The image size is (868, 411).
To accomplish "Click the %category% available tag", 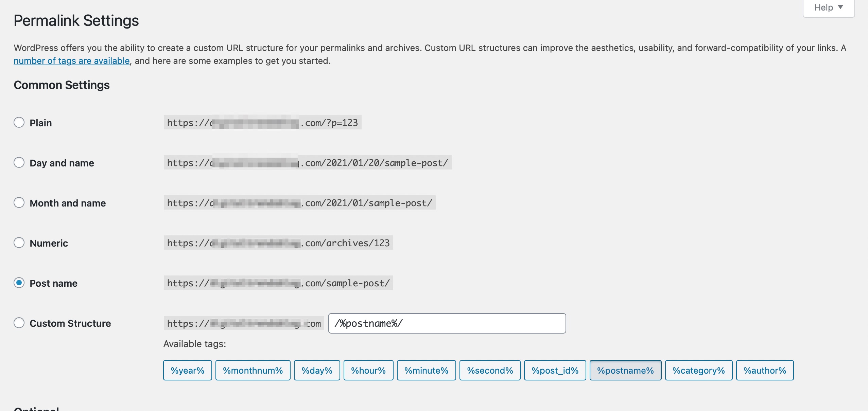I will click(x=699, y=370).
